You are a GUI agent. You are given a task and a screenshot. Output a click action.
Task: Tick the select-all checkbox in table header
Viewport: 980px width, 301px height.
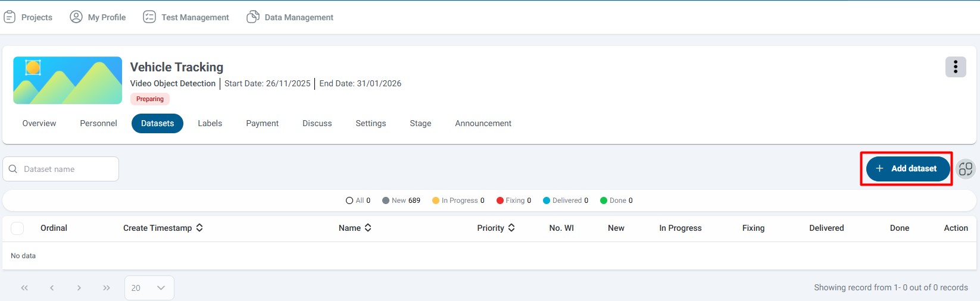coord(17,228)
